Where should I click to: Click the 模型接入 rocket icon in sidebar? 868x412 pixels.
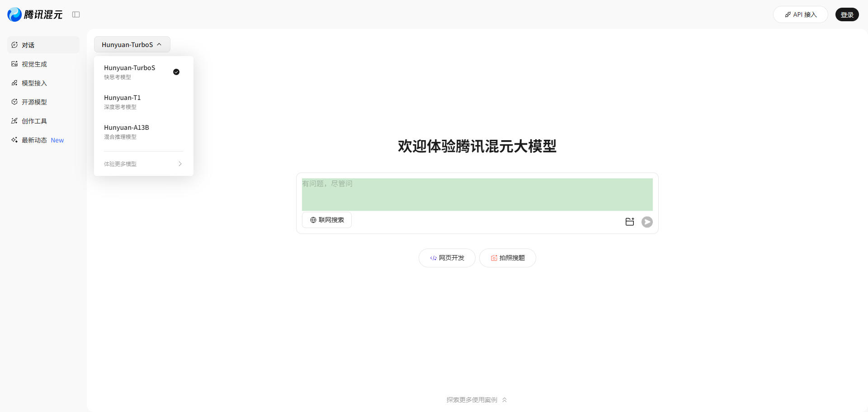point(14,83)
